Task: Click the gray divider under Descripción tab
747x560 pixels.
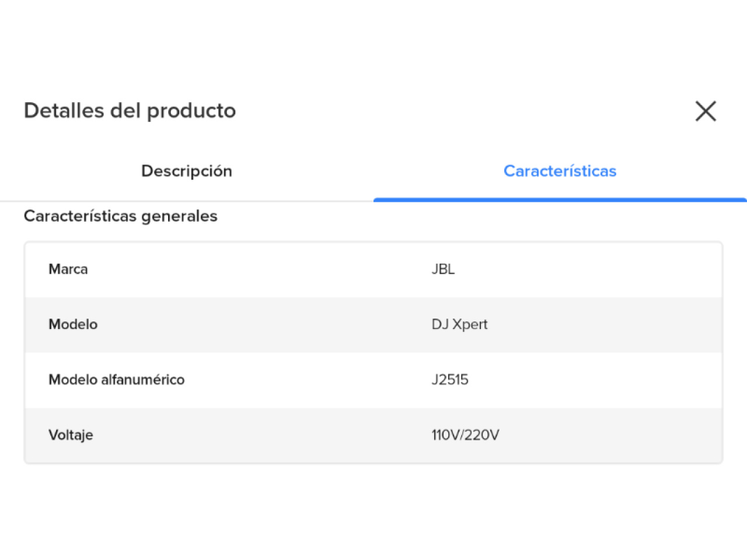Action: point(187,201)
